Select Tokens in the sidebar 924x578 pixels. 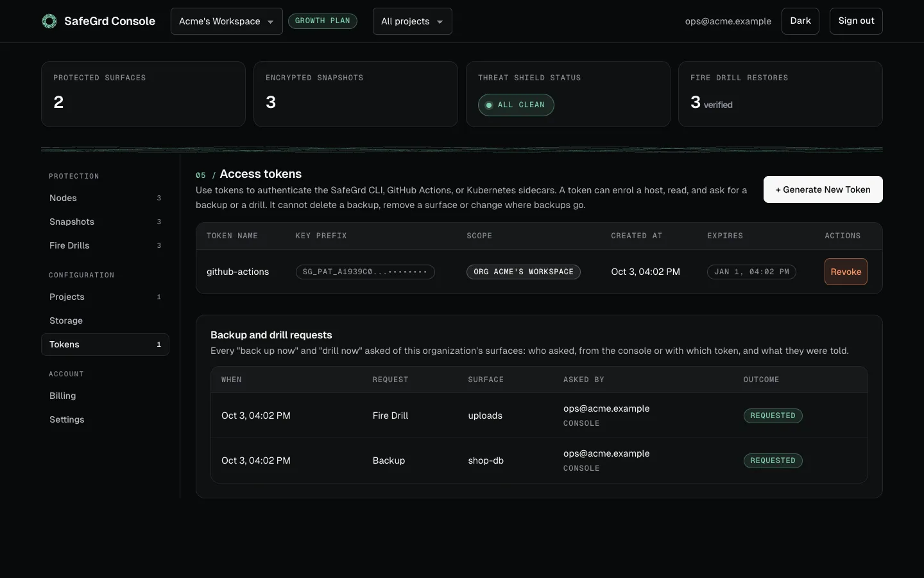click(105, 344)
